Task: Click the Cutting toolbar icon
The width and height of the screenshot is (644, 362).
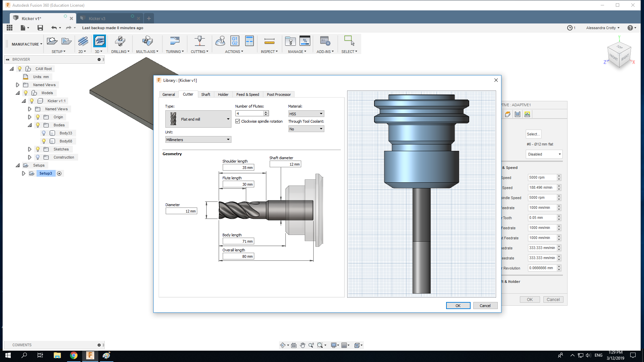Action: point(200,41)
